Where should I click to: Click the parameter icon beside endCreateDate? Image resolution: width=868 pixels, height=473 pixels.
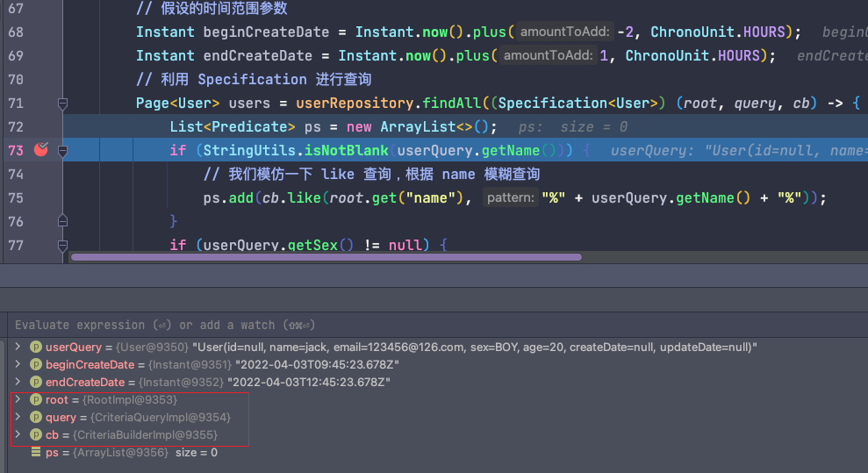pos(36,382)
